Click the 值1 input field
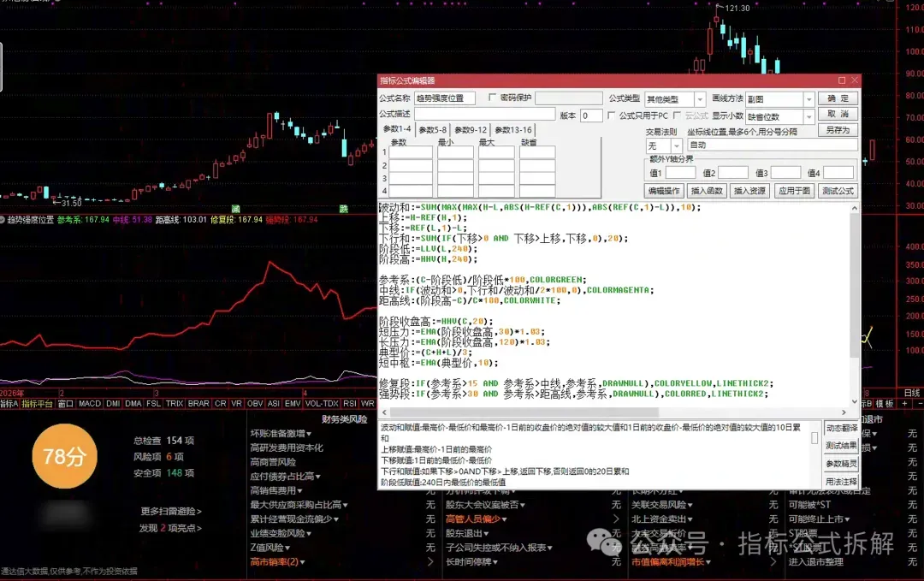Viewport: 924px width, 581px height. (681, 173)
